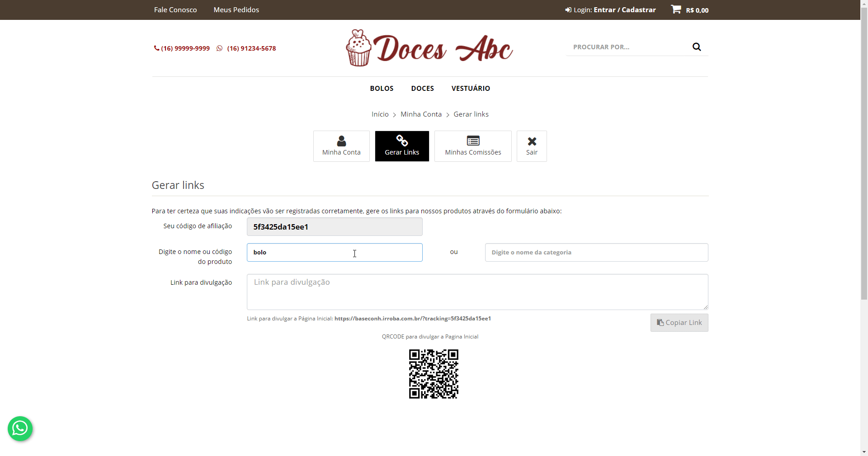The width and height of the screenshot is (868, 456).
Task: Click the copy icon in Copiar Link
Action: (660, 323)
